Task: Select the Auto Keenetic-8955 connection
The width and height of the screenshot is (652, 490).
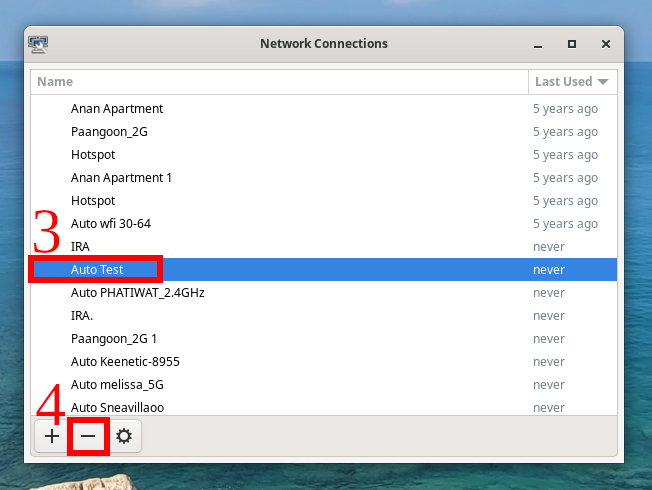Action: click(x=125, y=362)
